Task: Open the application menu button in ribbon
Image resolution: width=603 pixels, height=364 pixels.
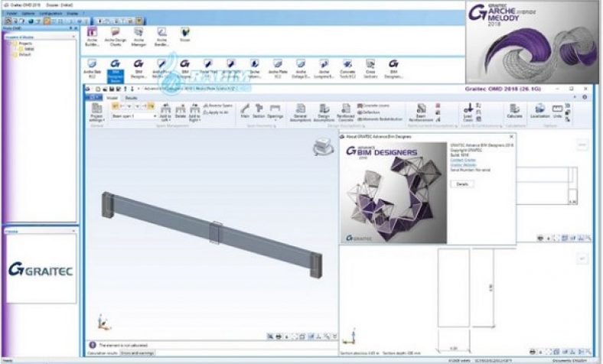Action: point(93,98)
